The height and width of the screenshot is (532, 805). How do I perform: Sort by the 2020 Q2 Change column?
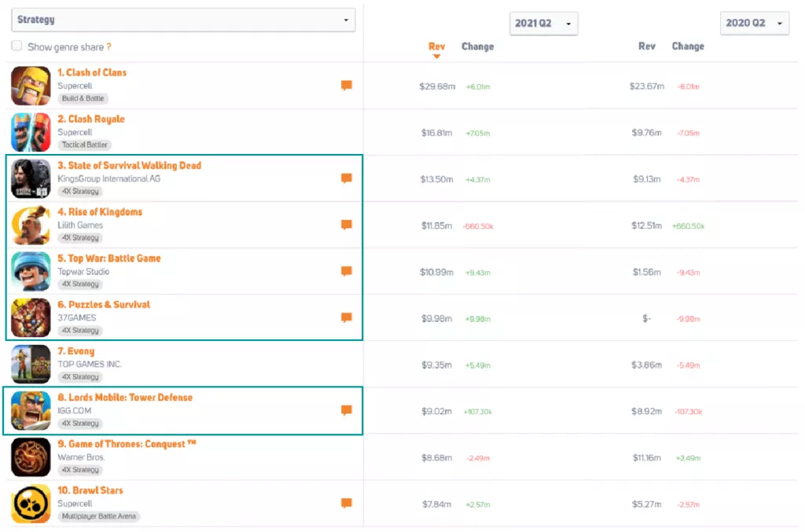pos(688,46)
